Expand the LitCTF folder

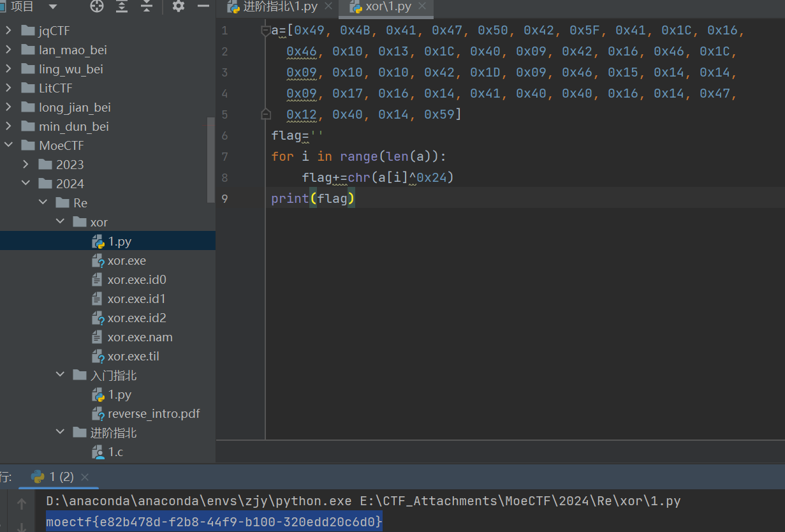pyautogui.click(x=9, y=88)
